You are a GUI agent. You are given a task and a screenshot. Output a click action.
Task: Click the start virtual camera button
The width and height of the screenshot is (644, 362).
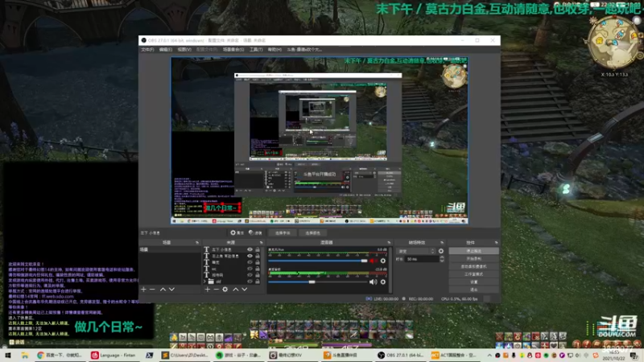[x=473, y=266]
